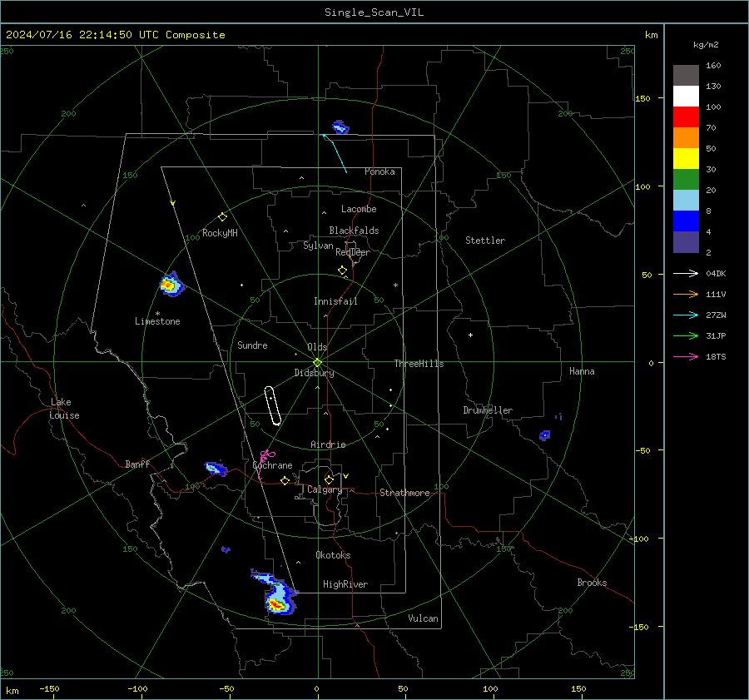Click the blue 4-8 color swatch
749x700 pixels.
pyautogui.click(x=686, y=221)
